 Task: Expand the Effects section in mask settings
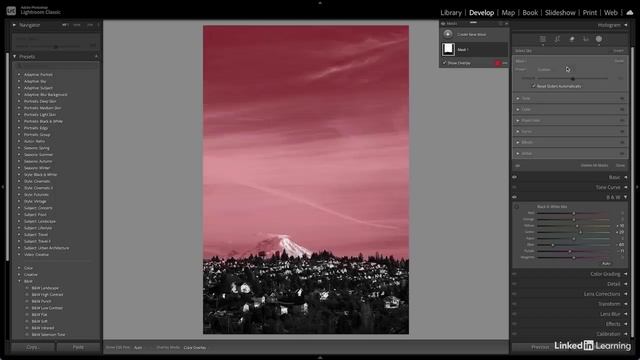click(x=518, y=142)
